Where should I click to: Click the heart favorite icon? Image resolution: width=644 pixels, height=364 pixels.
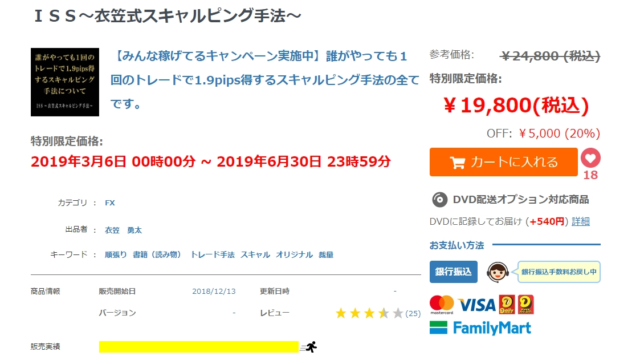click(590, 158)
